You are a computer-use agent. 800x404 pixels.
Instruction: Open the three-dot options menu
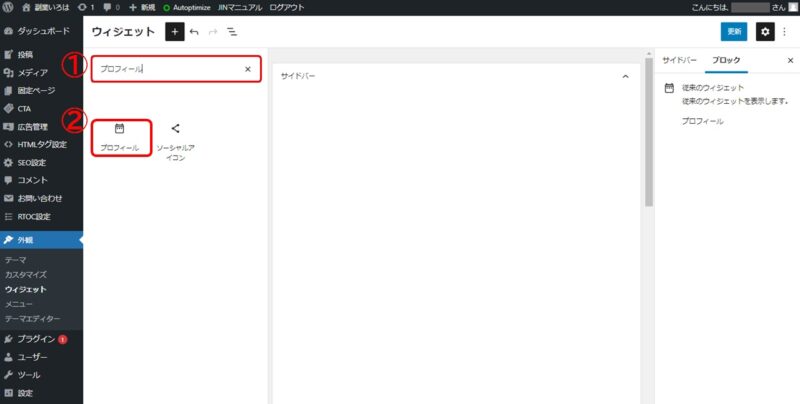tap(785, 32)
